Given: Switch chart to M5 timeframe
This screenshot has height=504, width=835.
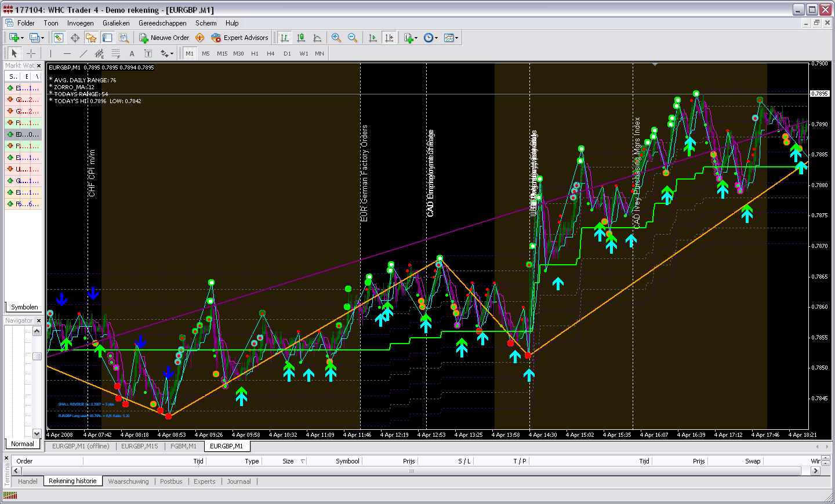Looking at the screenshot, I should [206, 53].
